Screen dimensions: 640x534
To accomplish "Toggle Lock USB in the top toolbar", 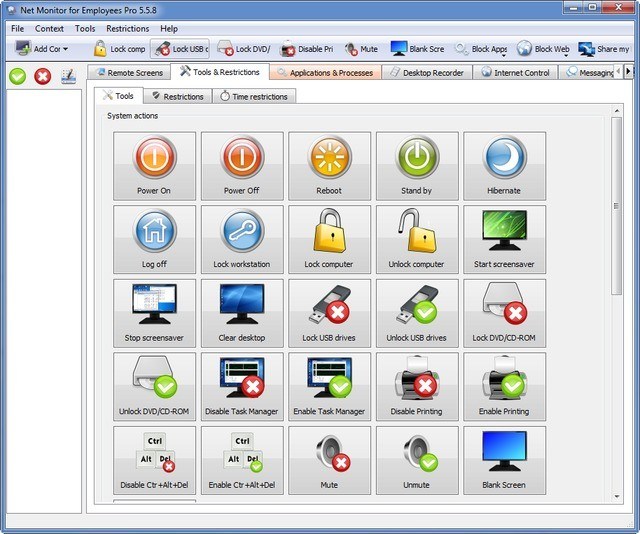I will point(180,48).
